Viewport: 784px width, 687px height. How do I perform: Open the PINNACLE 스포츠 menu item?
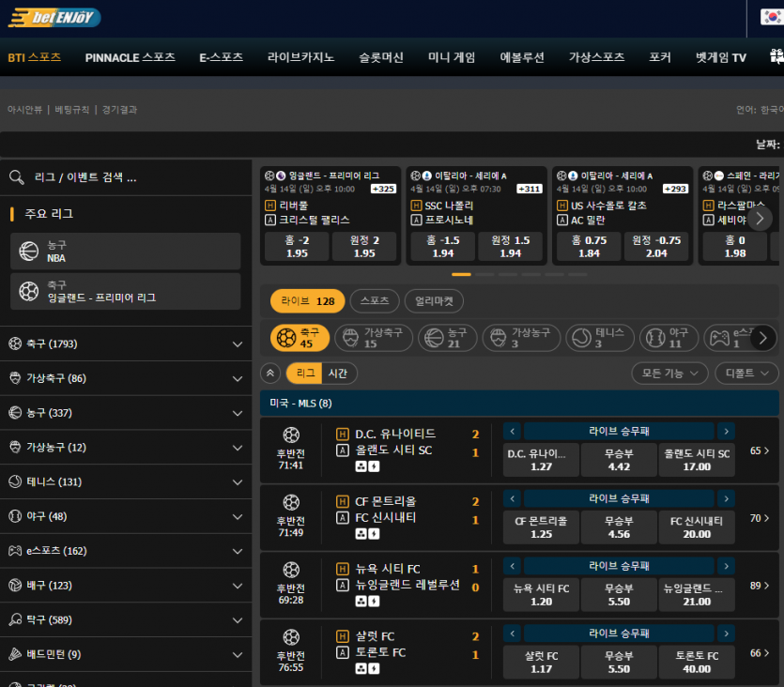pyautogui.click(x=130, y=57)
